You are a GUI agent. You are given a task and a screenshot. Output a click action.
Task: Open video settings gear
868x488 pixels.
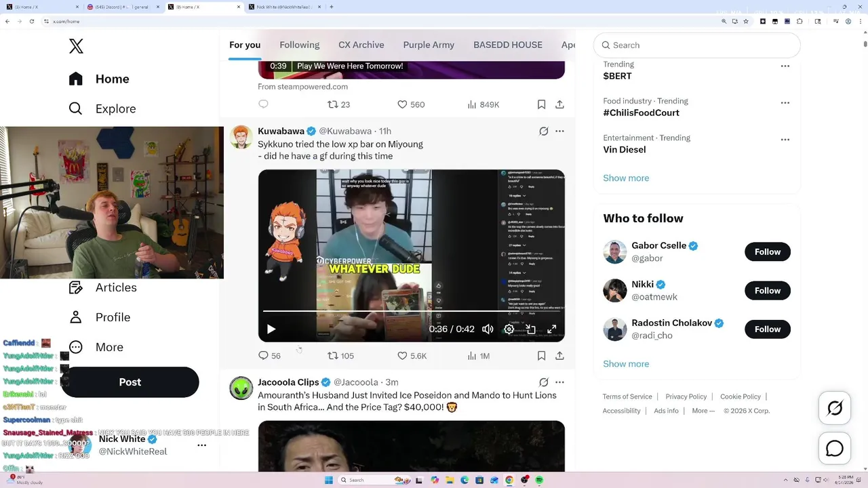(509, 329)
